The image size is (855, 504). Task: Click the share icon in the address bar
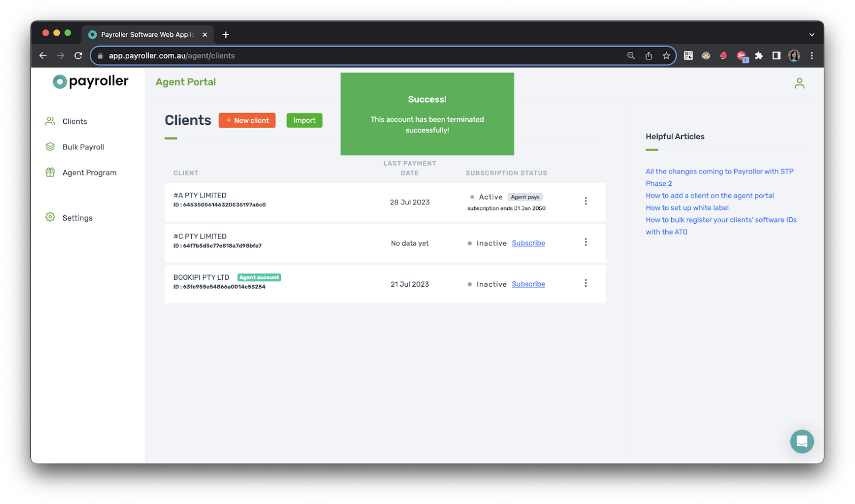pyautogui.click(x=648, y=56)
